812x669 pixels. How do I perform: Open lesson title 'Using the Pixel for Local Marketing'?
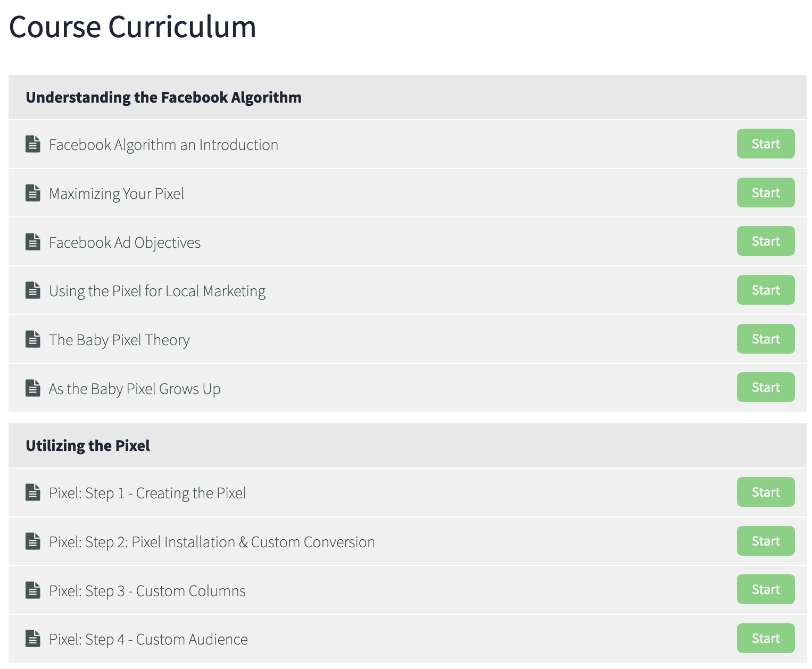pyautogui.click(x=157, y=291)
